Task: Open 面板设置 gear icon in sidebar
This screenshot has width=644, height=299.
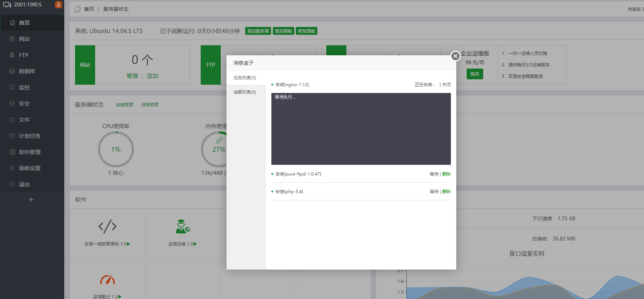Action: [x=12, y=168]
